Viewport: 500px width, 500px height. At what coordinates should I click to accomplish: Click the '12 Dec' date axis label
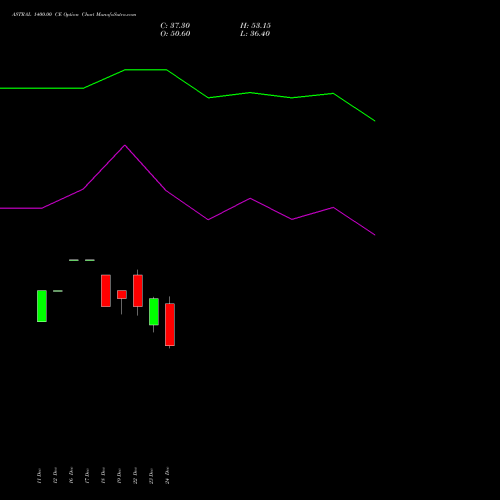pos(55,476)
